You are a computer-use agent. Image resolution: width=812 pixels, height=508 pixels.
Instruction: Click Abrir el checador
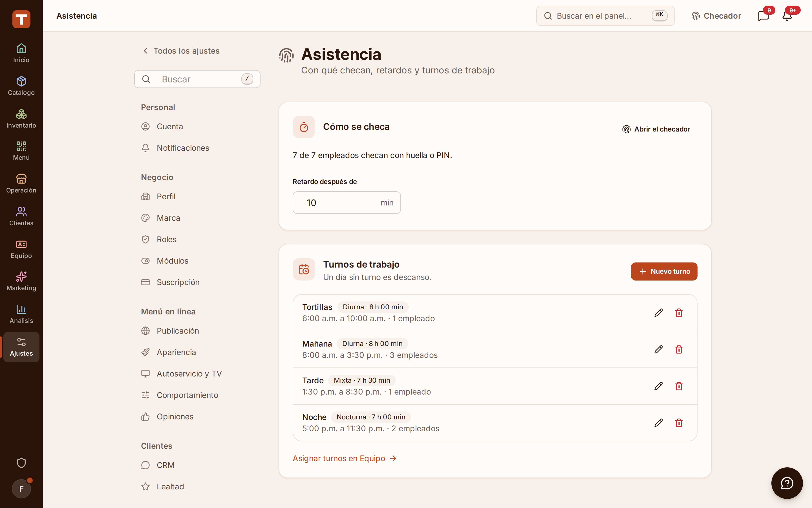tap(656, 129)
